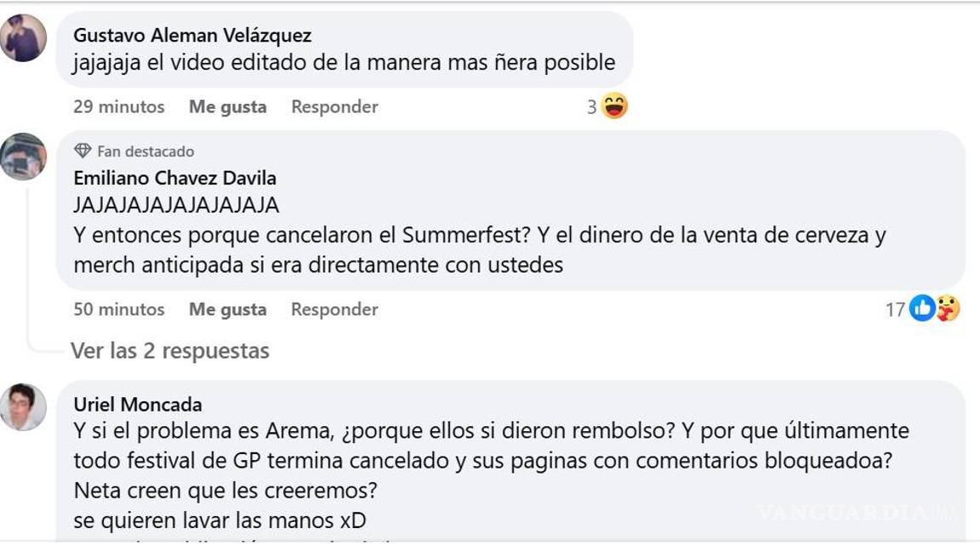Viewport: 980px width, 551px height.
Task: Click the 50 minutos timestamp link
Action: pyautogui.click(x=118, y=310)
